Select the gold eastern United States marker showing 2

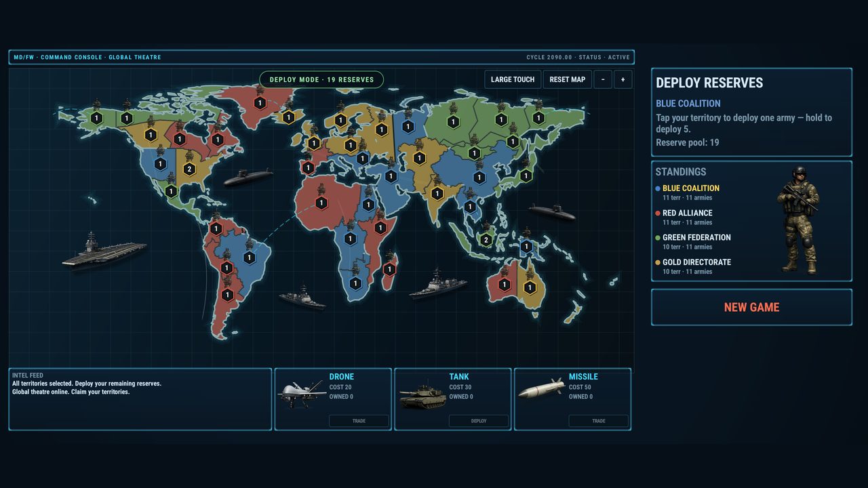click(x=189, y=169)
